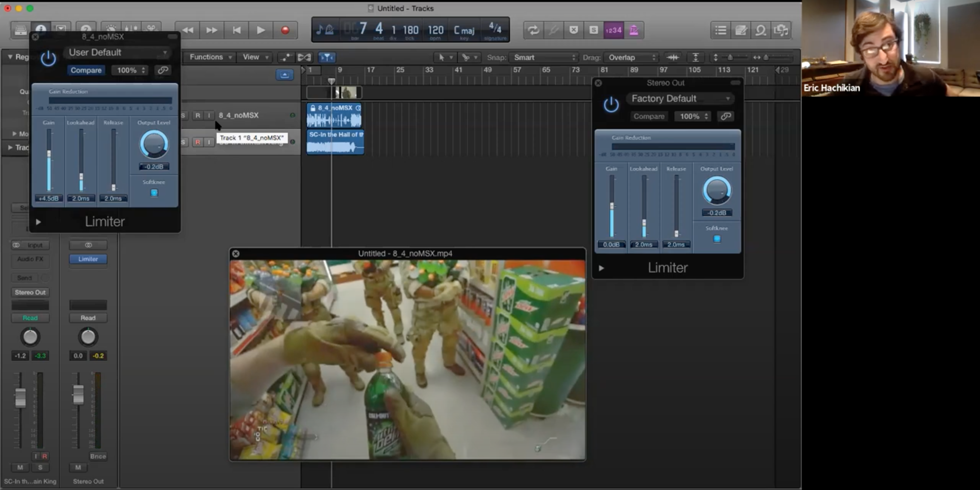
Task: Toggle power on Stereo Out Limiter
Action: [x=611, y=105]
